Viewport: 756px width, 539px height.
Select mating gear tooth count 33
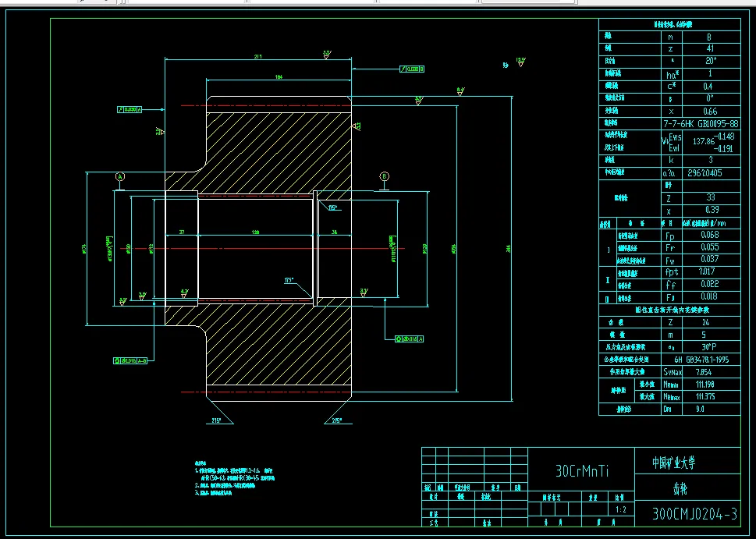pos(711,197)
